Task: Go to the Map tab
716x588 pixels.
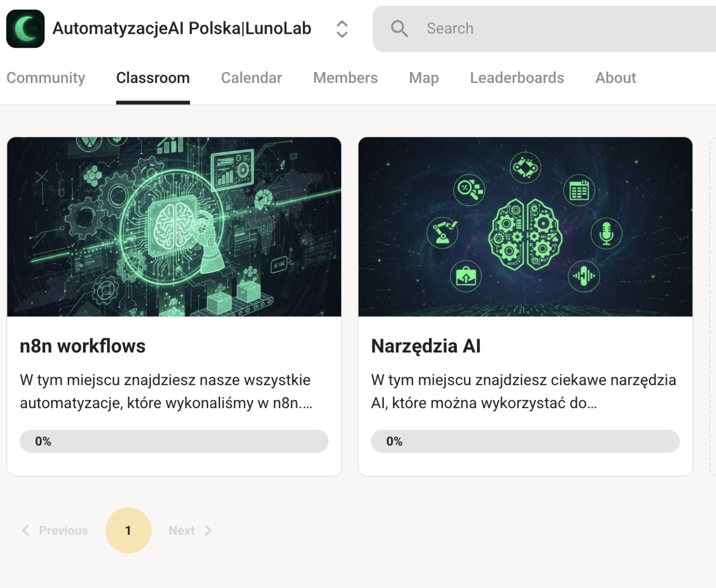Action: (424, 78)
